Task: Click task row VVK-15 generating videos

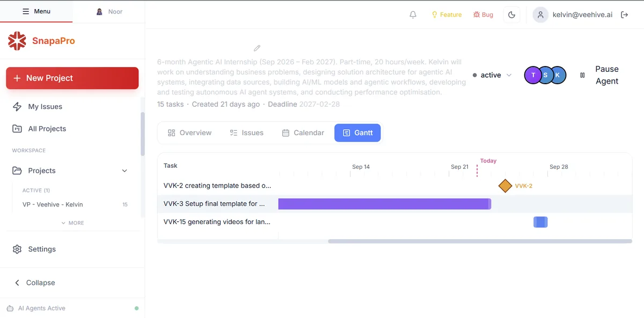Action: [217, 221]
